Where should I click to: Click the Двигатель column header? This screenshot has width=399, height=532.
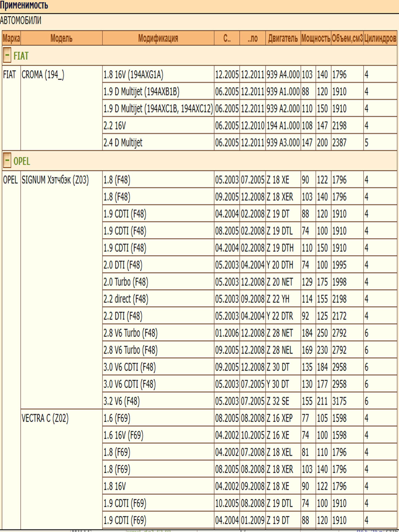click(x=283, y=38)
